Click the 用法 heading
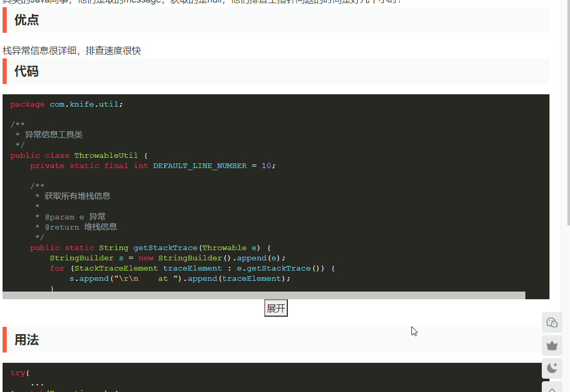This screenshot has height=392, width=570. (x=27, y=340)
